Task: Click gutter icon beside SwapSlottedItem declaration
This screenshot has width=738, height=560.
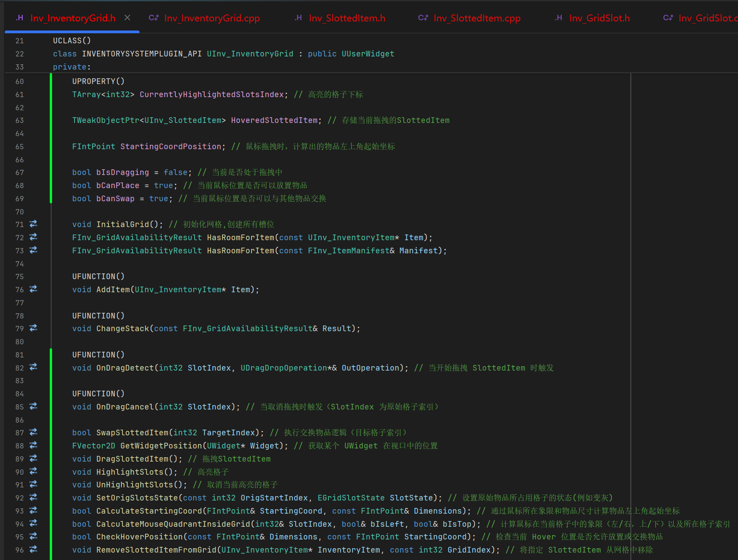Action: pos(33,432)
